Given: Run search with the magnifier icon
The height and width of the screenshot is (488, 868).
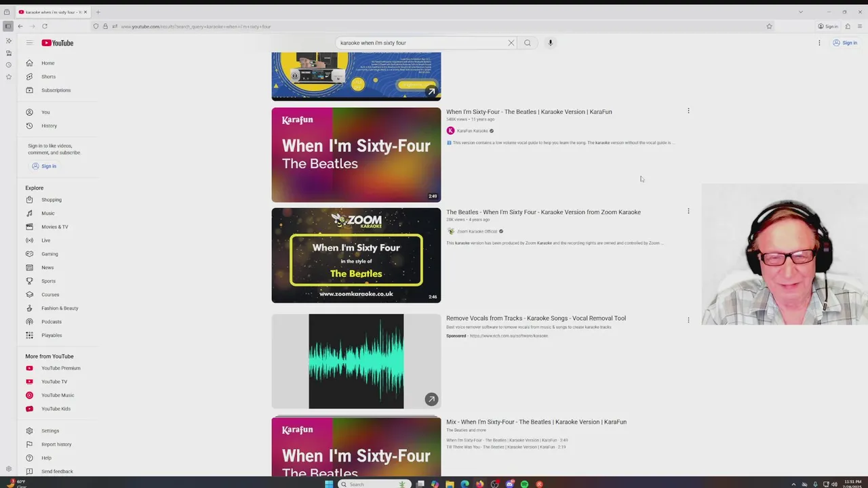Looking at the screenshot, I should (528, 43).
